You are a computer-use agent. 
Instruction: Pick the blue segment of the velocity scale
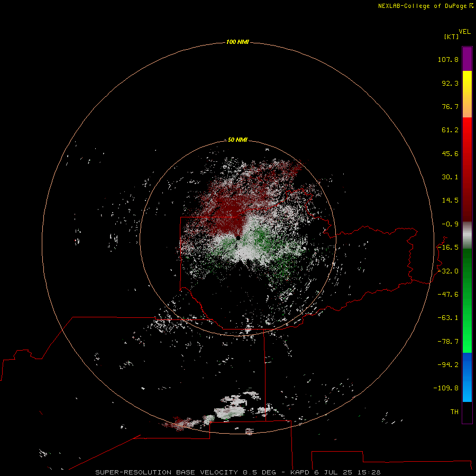[x=467, y=377]
